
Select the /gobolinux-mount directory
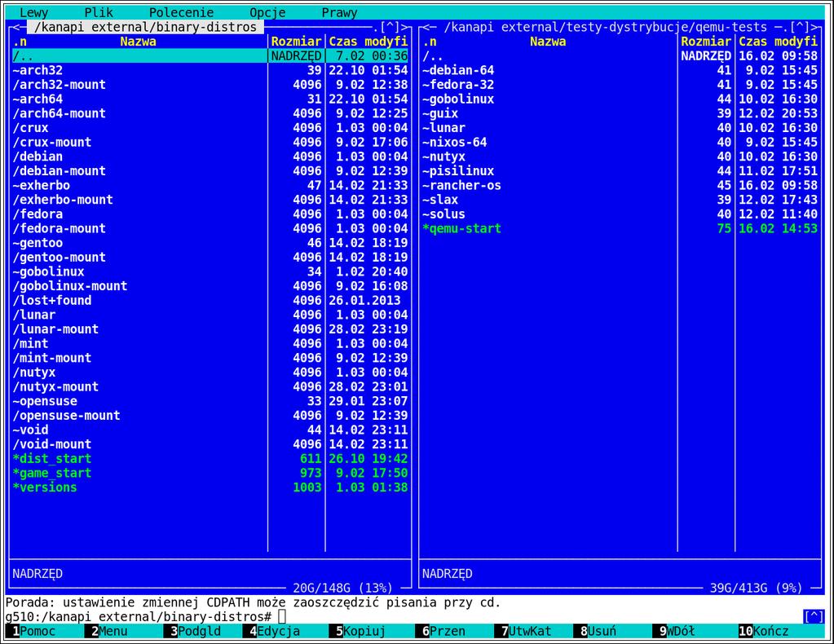pos(210,285)
